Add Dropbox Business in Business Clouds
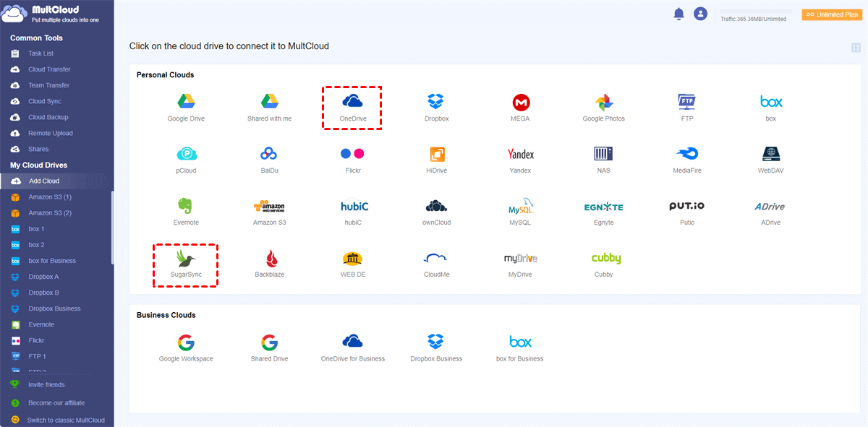 [436, 348]
